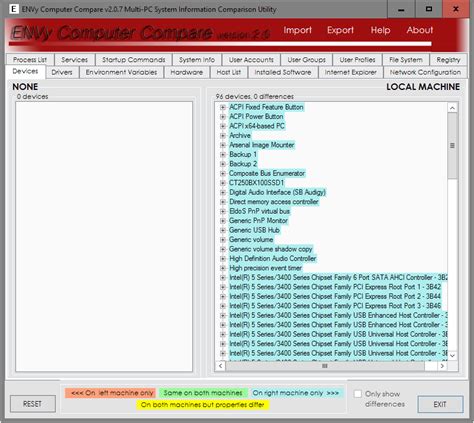474x423 pixels.
Task: Expand High precision event timer node
Action: (x=223, y=268)
